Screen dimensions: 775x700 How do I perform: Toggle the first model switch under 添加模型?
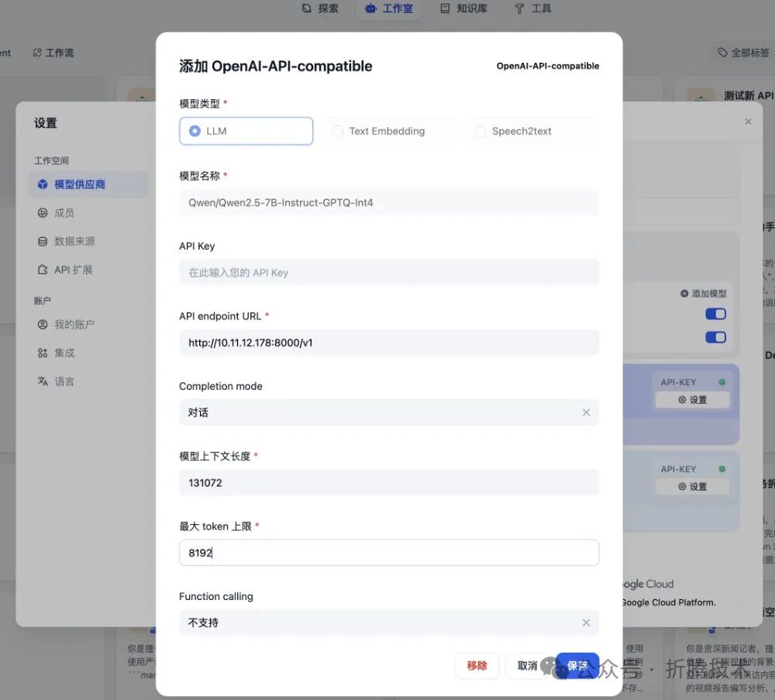[x=715, y=314]
